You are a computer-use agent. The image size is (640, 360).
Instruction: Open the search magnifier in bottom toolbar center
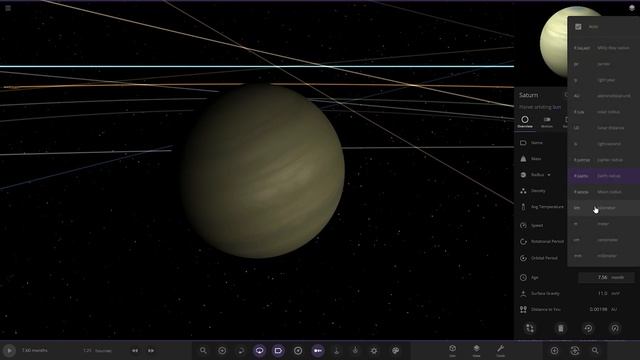[x=203, y=350]
